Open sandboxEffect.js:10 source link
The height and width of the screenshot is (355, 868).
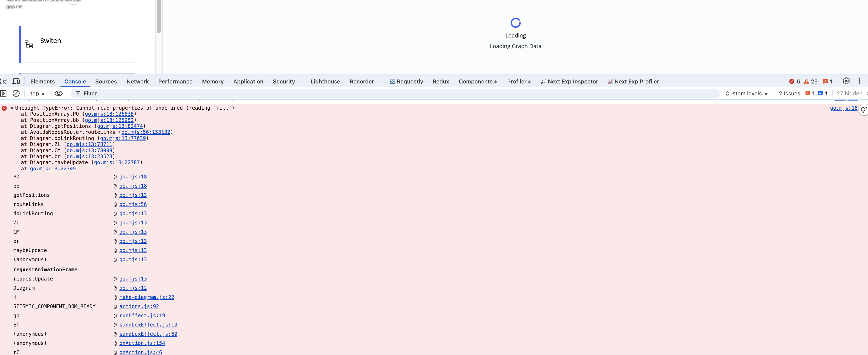[x=148, y=325]
